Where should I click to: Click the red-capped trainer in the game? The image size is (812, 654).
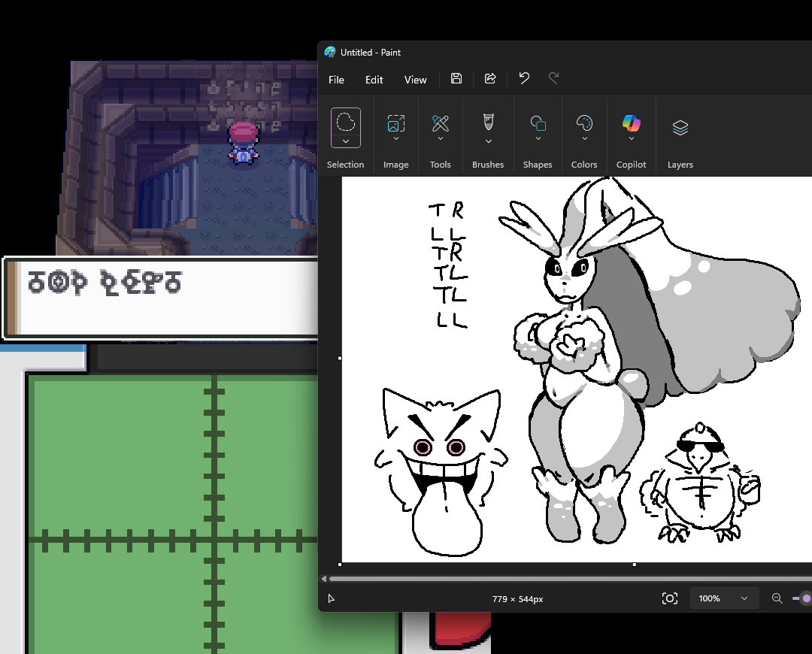[243, 143]
